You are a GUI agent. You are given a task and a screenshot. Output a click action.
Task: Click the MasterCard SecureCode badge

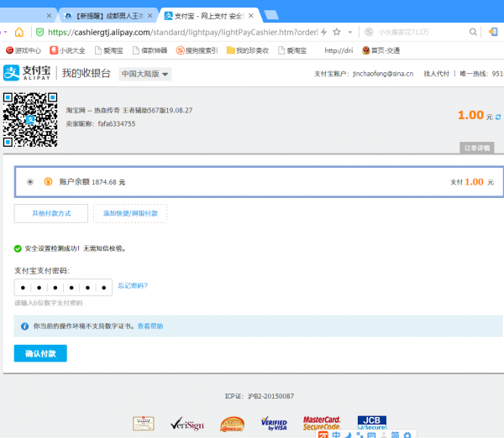pos(322,423)
